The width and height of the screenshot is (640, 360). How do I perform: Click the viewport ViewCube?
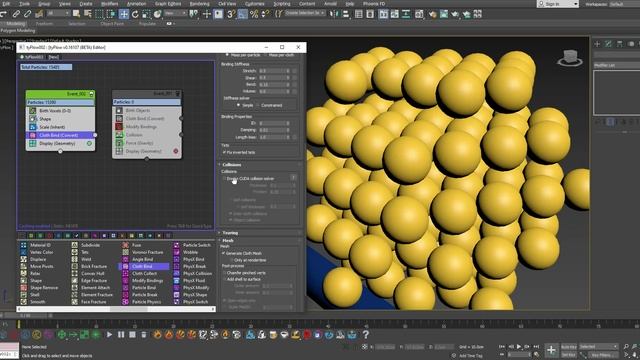tap(570, 58)
